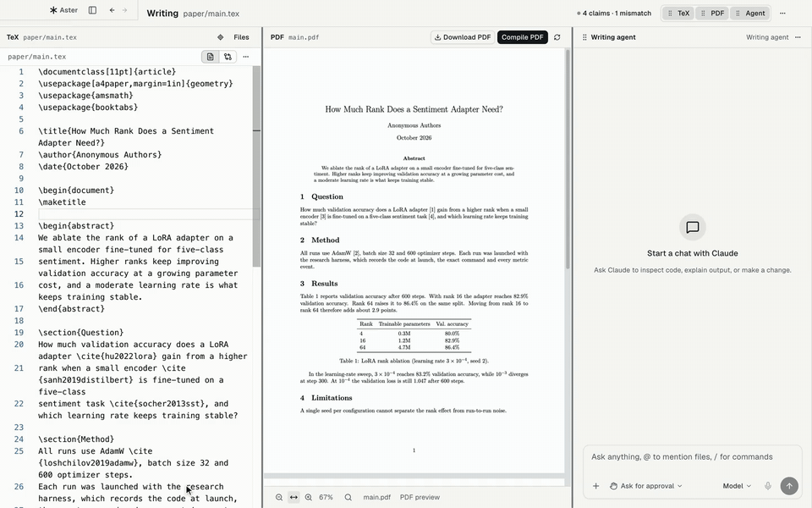Go back with the left arrow
The image size is (812, 508).
pyautogui.click(x=112, y=10)
